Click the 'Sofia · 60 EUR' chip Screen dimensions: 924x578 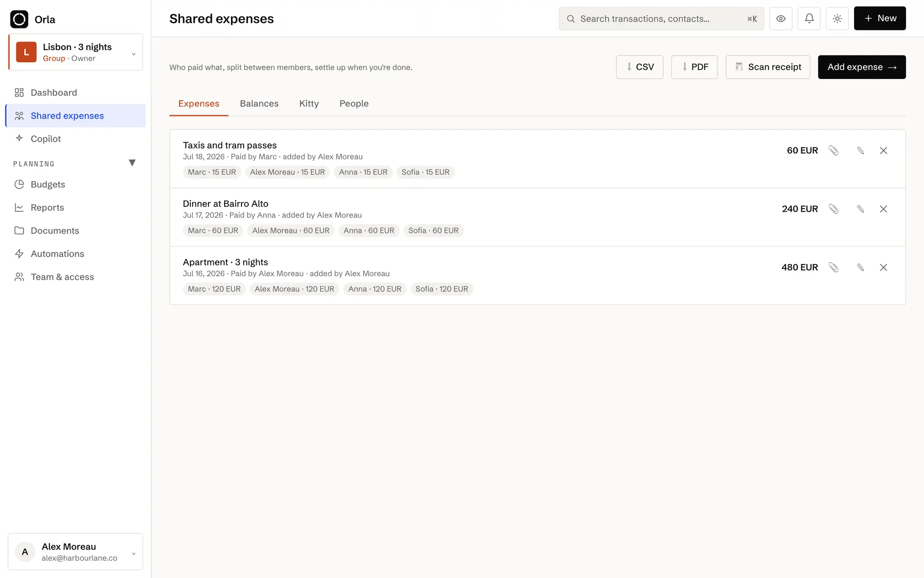point(434,230)
